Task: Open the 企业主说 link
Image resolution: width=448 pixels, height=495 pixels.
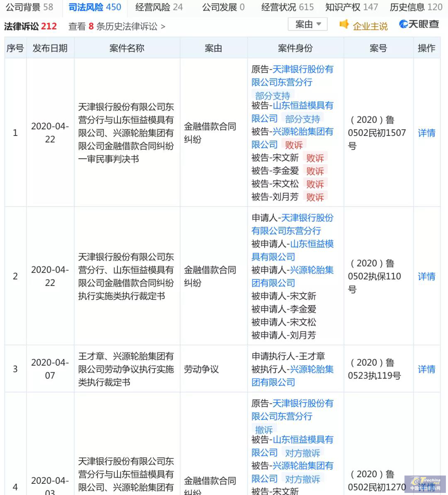Action: click(370, 27)
